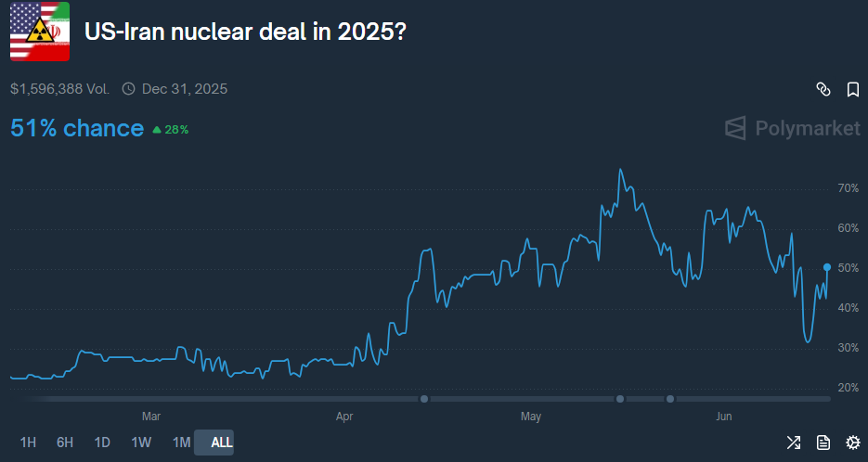The height and width of the screenshot is (462, 868).
Task: Click the second dot on timeline bar
Action: tap(619, 399)
